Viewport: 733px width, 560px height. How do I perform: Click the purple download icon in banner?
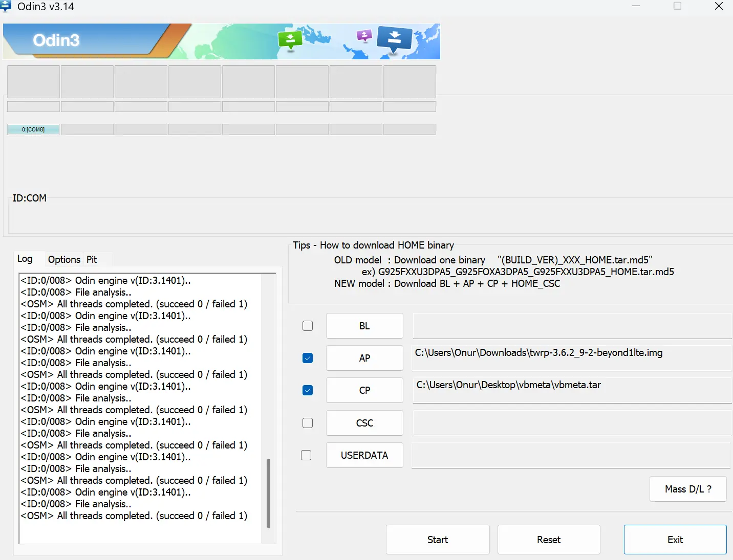coord(364,36)
